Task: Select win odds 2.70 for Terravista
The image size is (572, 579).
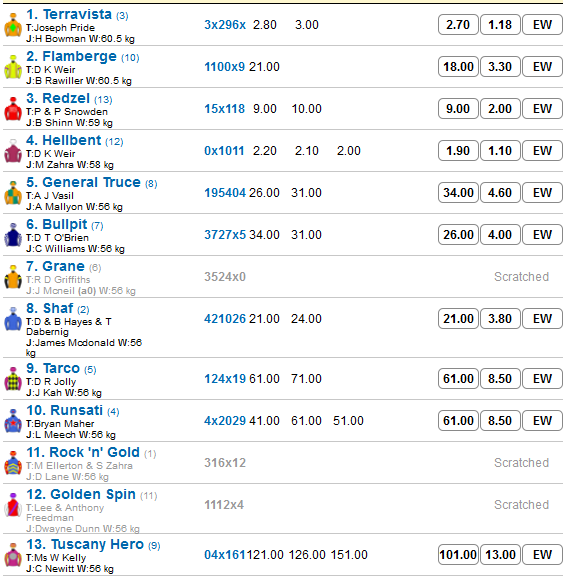Action: [458, 25]
